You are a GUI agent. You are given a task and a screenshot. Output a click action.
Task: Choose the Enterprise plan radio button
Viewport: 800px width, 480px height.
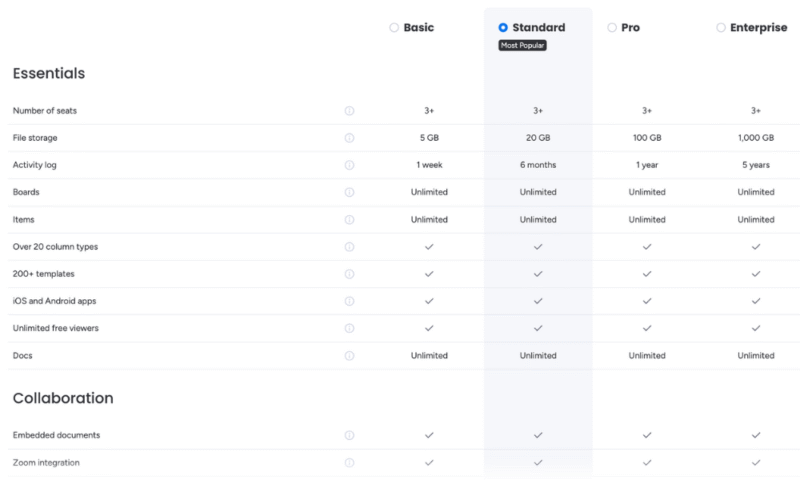click(720, 28)
